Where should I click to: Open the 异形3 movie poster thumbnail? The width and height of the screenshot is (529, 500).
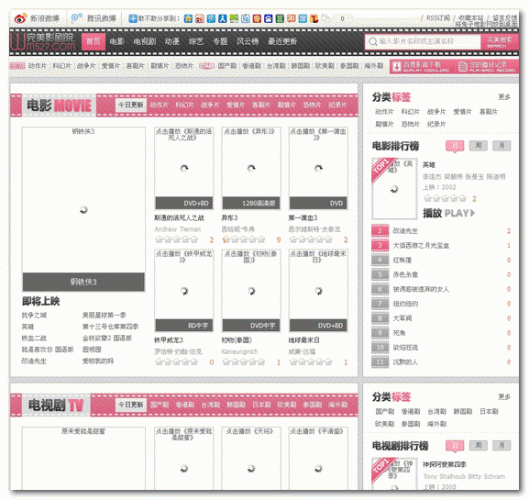click(251, 168)
